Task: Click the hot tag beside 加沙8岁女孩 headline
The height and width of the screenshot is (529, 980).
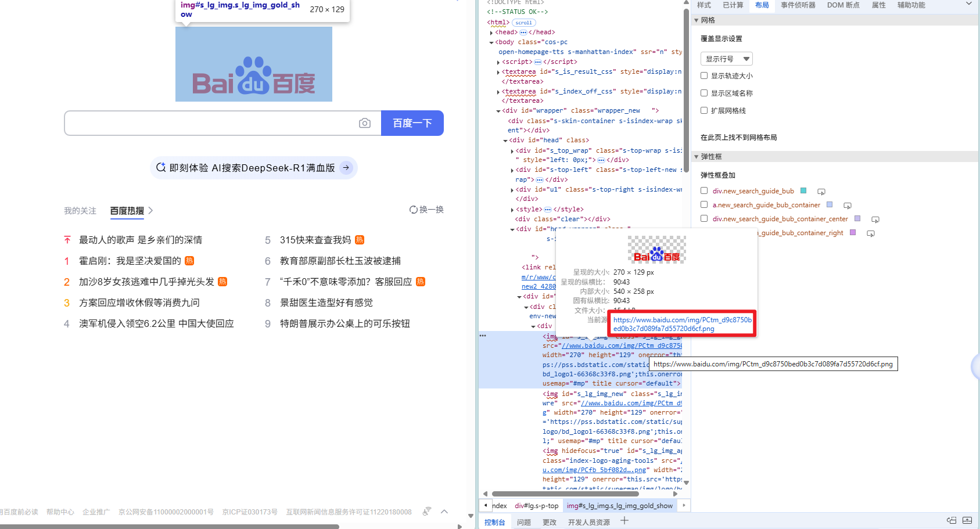Action: tap(222, 282)
